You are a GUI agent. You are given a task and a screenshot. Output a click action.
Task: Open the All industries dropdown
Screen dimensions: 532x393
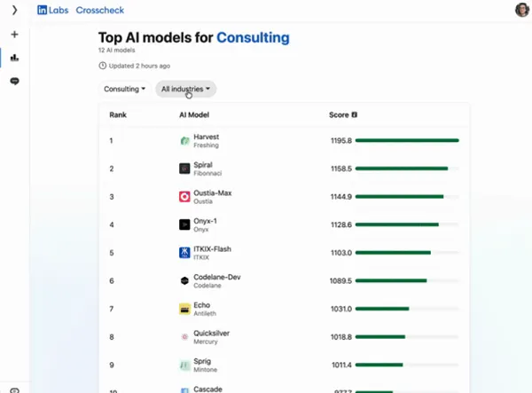tap(185, 89)
